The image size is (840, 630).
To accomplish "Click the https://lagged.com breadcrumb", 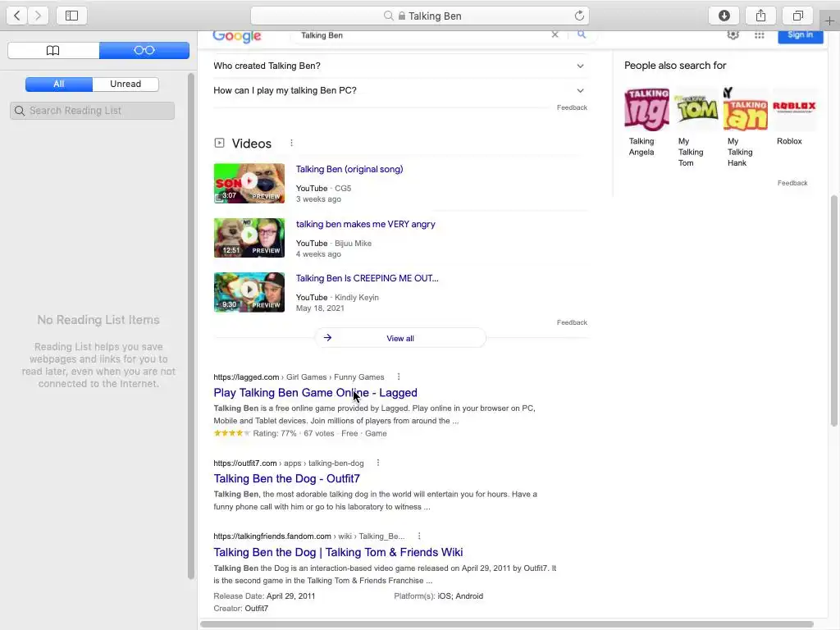I will [x=246, y=377].
